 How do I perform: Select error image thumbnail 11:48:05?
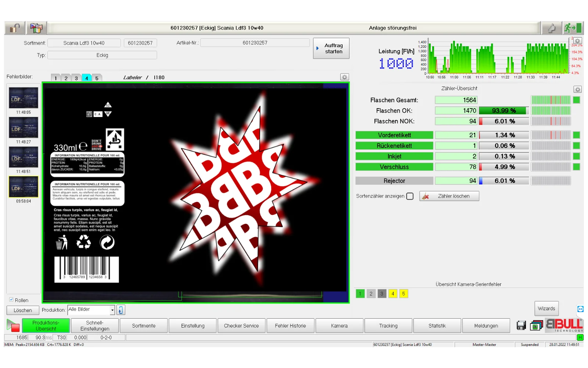tap(24, 98)
